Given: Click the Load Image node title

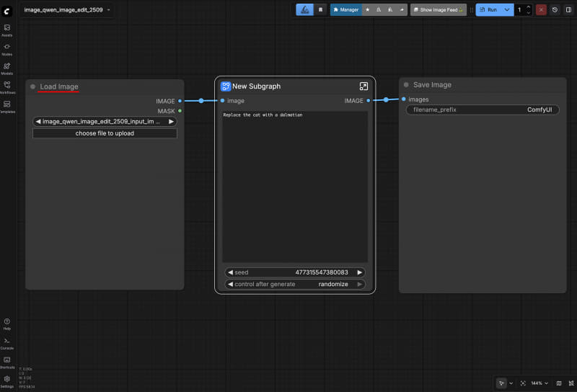Looking at the screenshot, I should [59, 86].
